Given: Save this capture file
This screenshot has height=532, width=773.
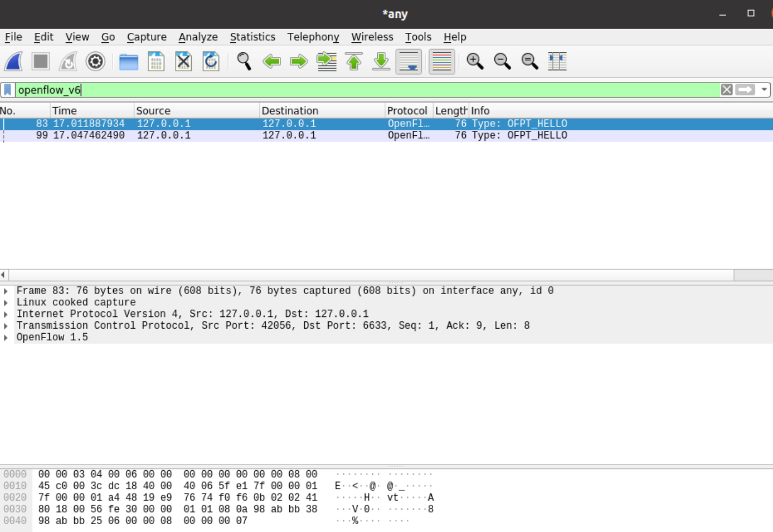Looking at the screenshot, I should pyautogui.click(x=156, y=61).
